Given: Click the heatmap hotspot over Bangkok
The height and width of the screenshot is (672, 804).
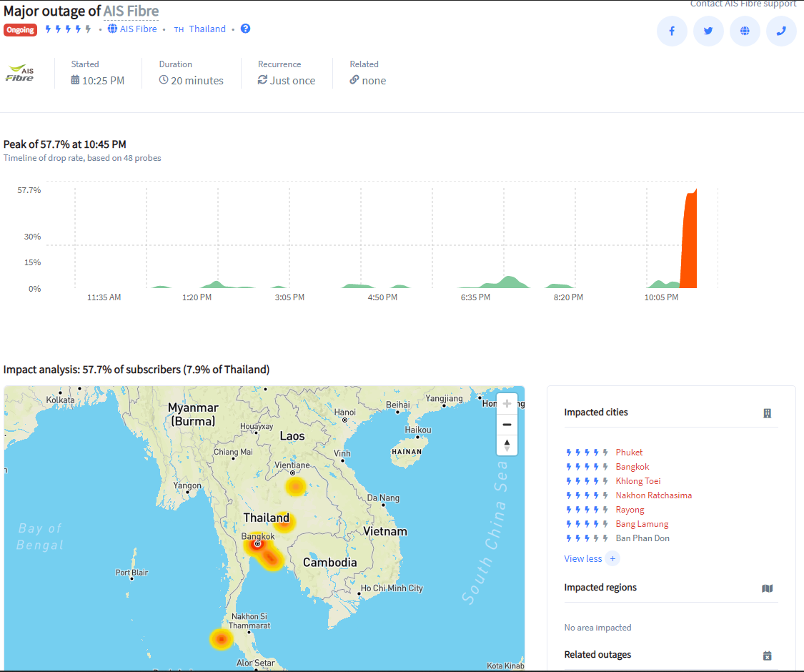Looking at the screenshot, I should [x=258, y=544].
